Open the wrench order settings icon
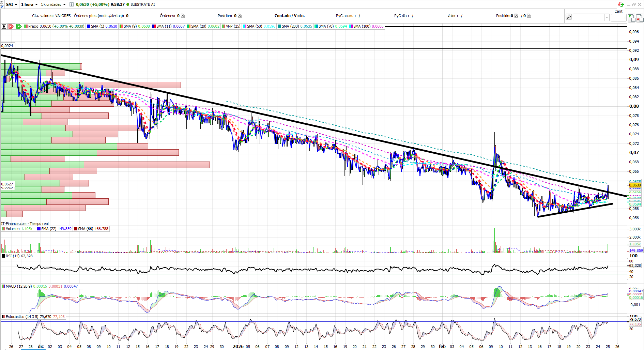 568,17
